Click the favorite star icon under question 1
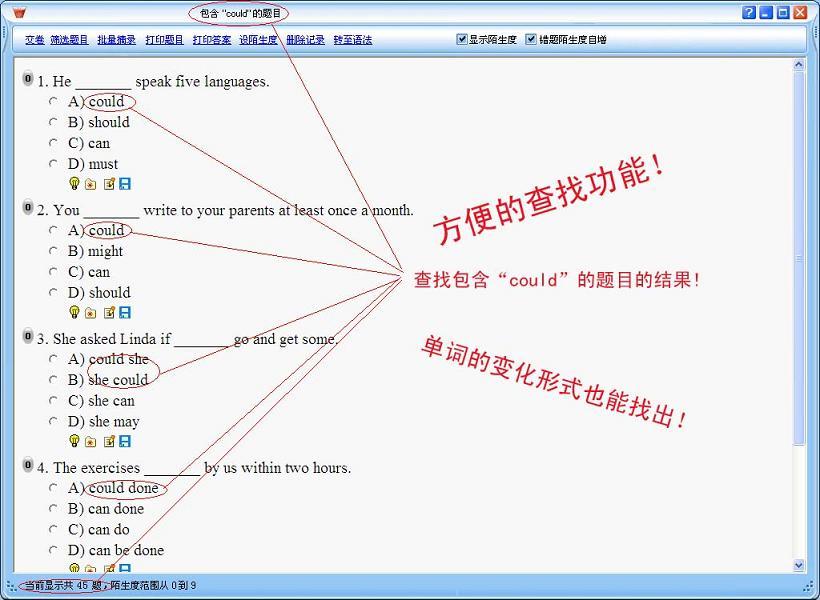820x600 pixels. 91,184
